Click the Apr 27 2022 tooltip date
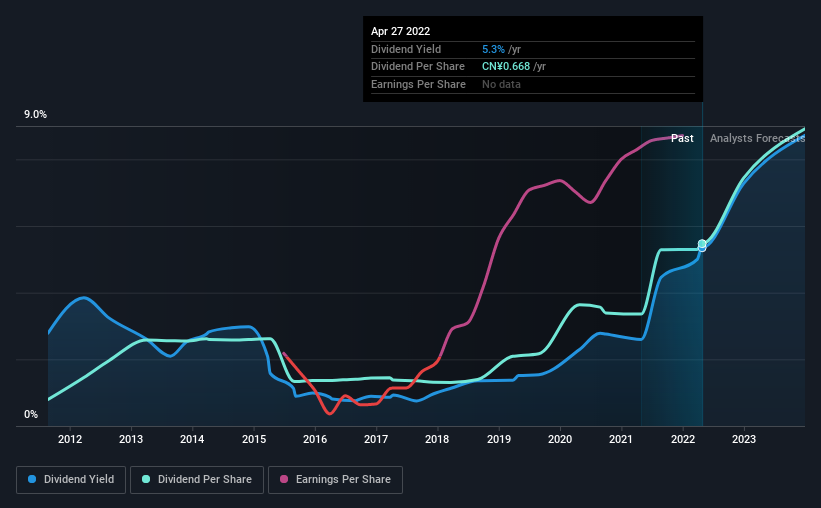This screenshot has height=508, width=821. tap(401, 31)
